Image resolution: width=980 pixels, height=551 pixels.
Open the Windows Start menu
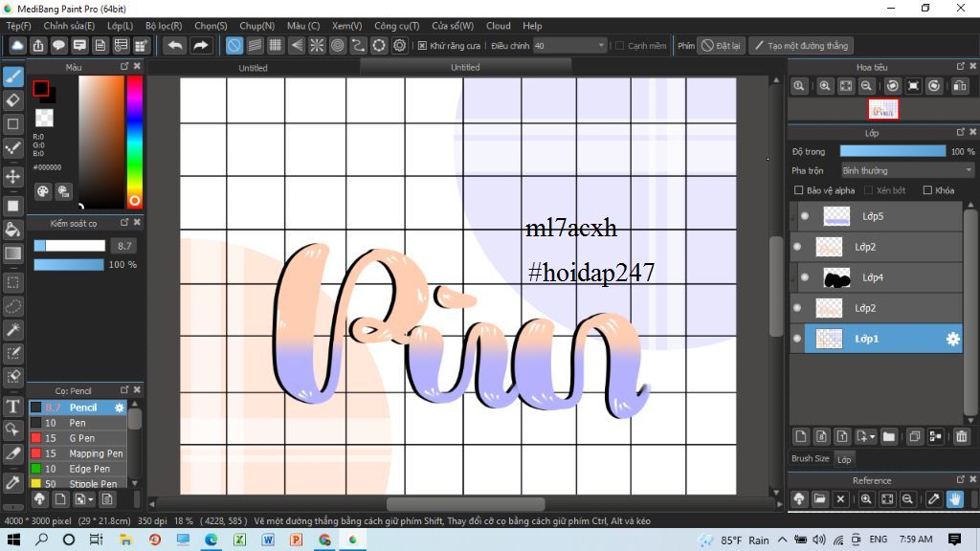(x=13, y=540)
